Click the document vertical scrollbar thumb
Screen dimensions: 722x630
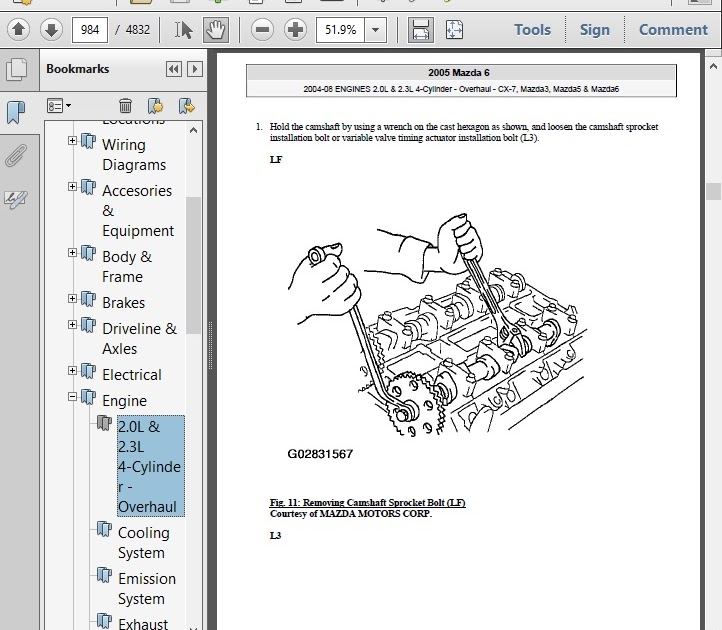point(713,191)
